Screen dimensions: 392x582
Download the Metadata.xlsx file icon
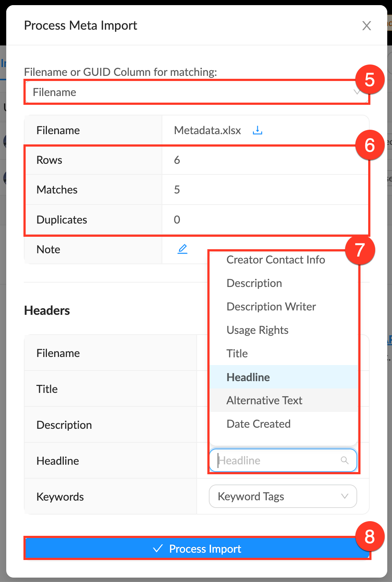point(258,130)
